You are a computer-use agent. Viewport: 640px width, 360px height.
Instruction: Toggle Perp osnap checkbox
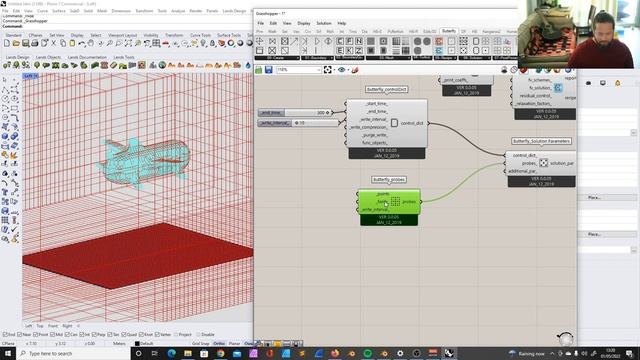95,335
